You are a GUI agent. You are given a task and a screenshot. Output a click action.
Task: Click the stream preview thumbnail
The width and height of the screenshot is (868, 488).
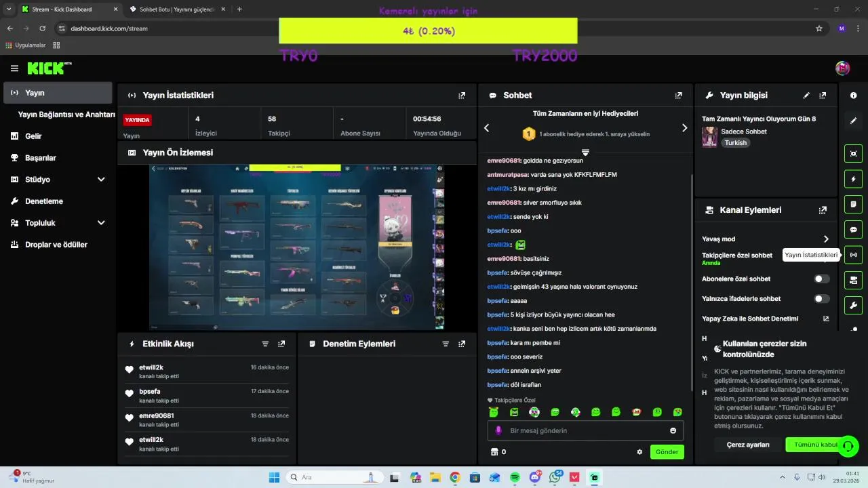(x=297, y=247)
